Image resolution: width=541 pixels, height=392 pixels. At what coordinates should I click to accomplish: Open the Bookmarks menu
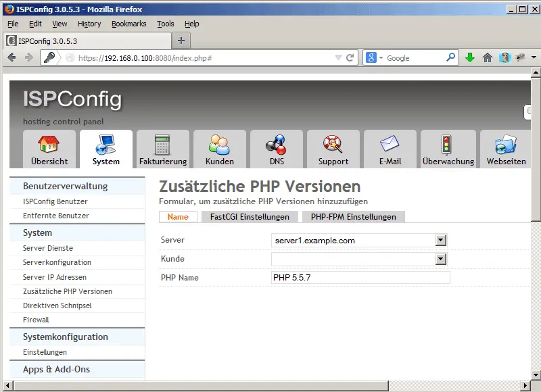coord(128,24)
